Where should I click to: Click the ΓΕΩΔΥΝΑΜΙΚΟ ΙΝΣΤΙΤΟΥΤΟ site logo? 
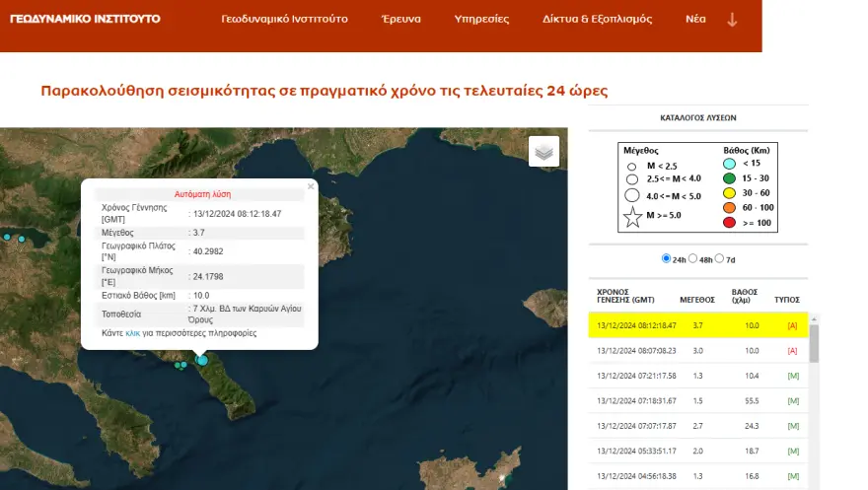click(x=85, y=20)
